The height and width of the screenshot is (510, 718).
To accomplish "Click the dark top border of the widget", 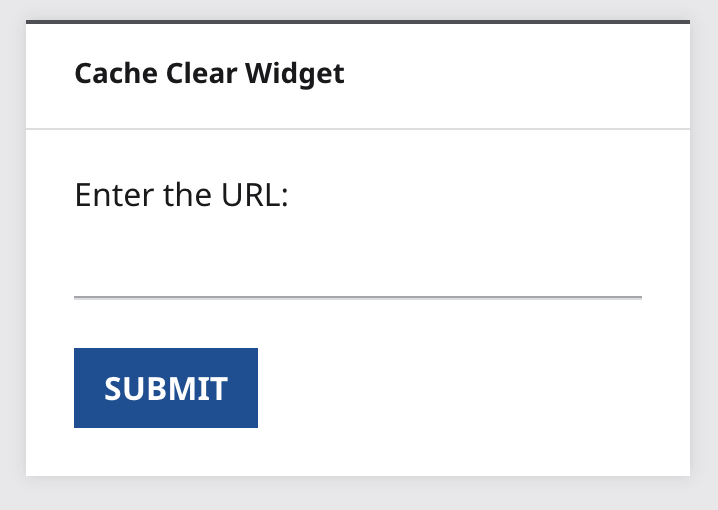I will 358,22.
